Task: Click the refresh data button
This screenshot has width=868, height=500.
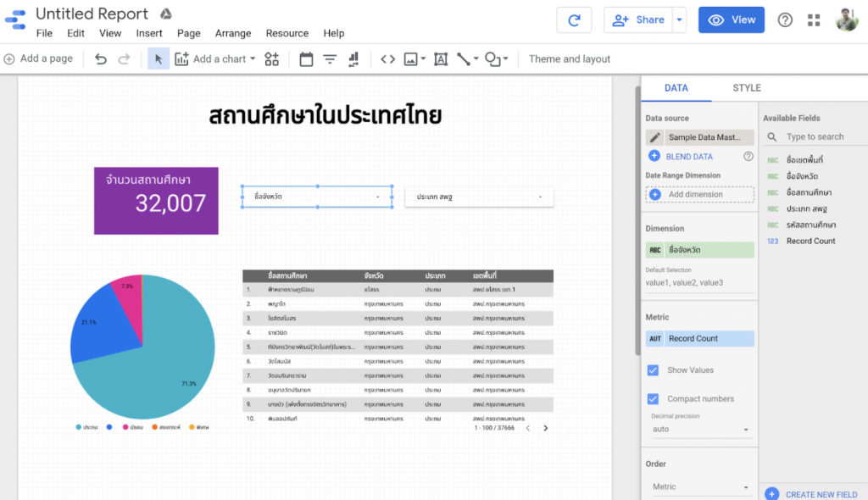Action: [x=574, y=20]
